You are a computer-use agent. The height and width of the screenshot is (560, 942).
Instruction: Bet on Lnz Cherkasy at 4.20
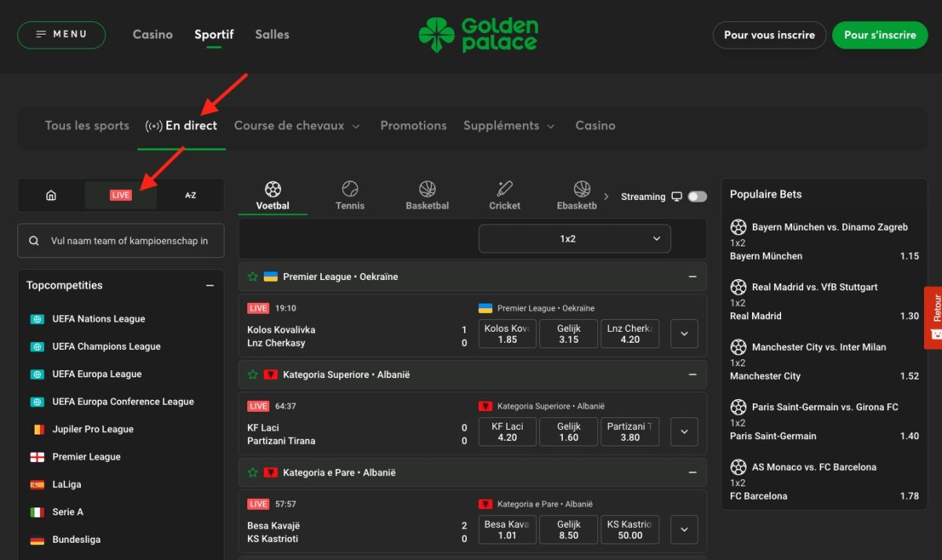[x=630, y=333]
